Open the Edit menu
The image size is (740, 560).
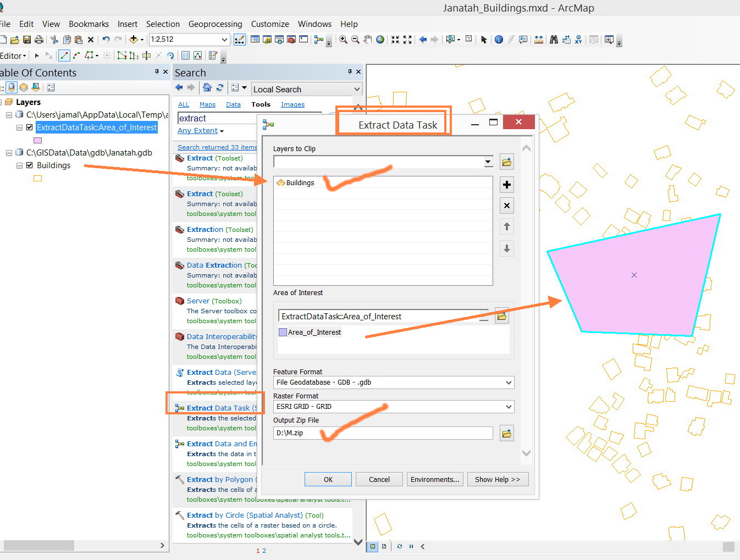(26, 24)
